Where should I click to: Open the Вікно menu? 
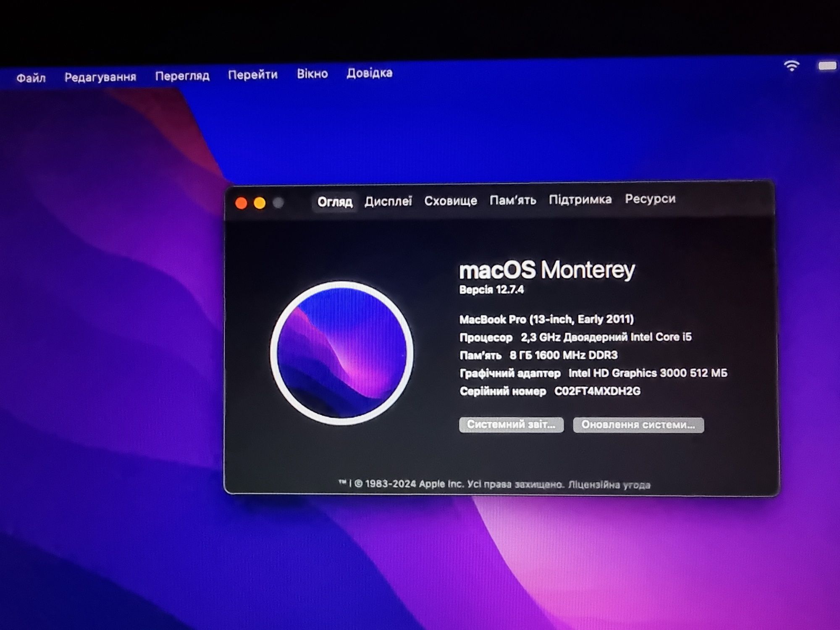[312, 73]
